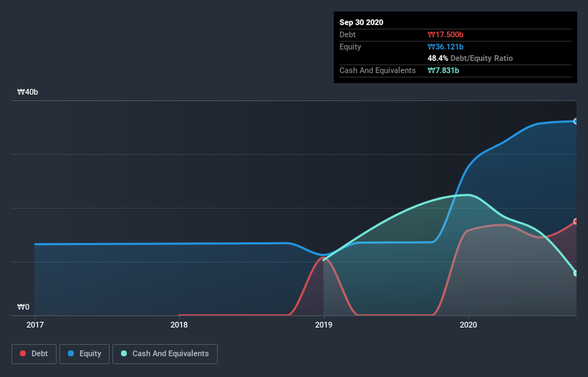Click the 48.4% Debt/Equity Ratio text
This screenshot has width=588, height=377.
[x=471, y=58]
